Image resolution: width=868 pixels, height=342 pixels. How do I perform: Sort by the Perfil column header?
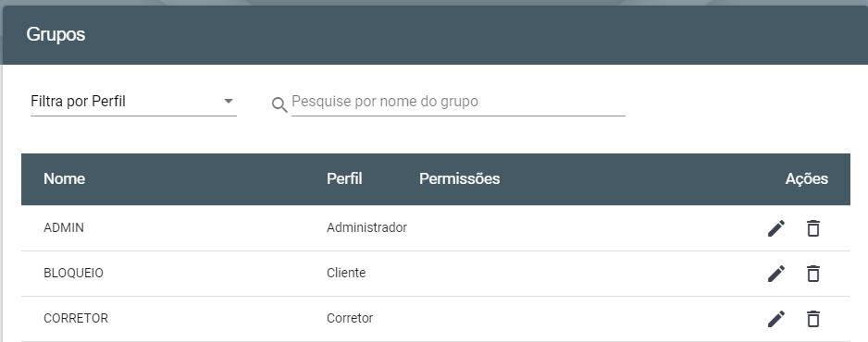coord(344,179)
